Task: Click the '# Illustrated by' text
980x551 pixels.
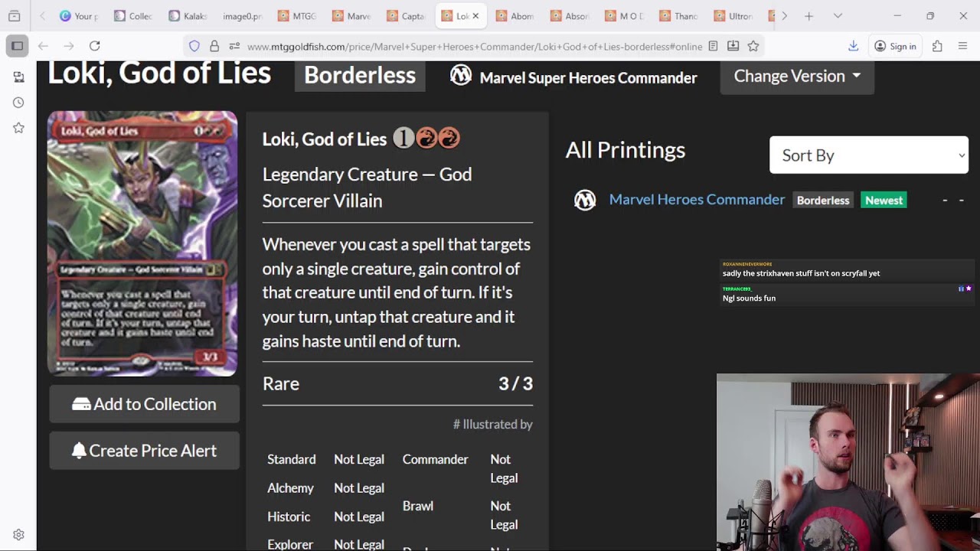Action: (492, 424)
